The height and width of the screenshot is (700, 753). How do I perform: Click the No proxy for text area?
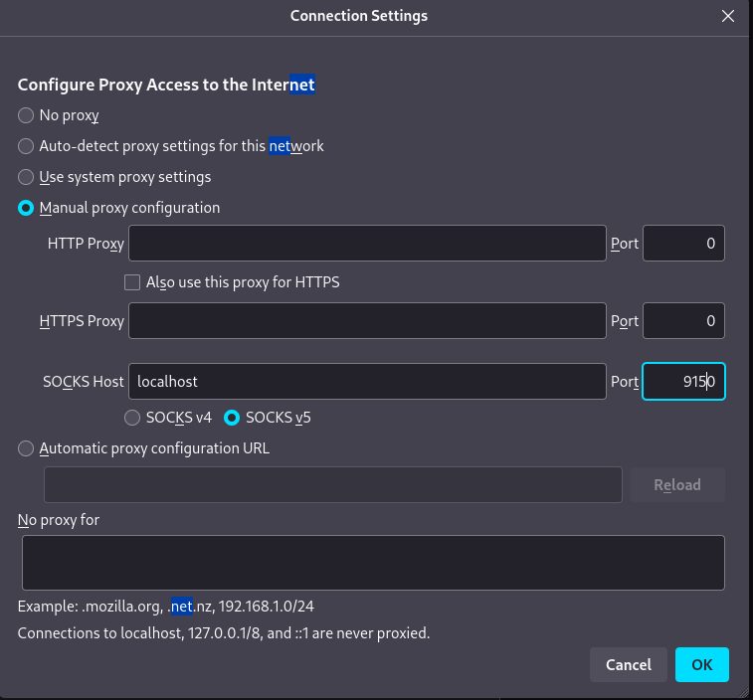pos(373,563)
